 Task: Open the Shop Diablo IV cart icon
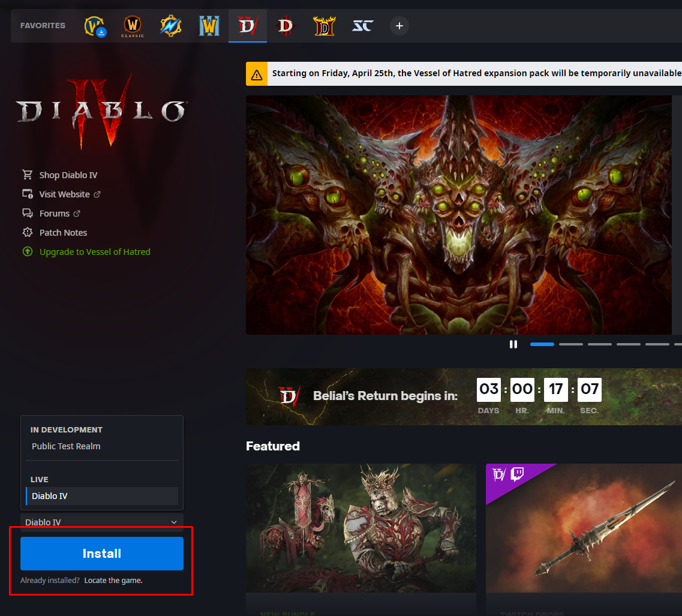pyautogui.click(x=28, y=175)
